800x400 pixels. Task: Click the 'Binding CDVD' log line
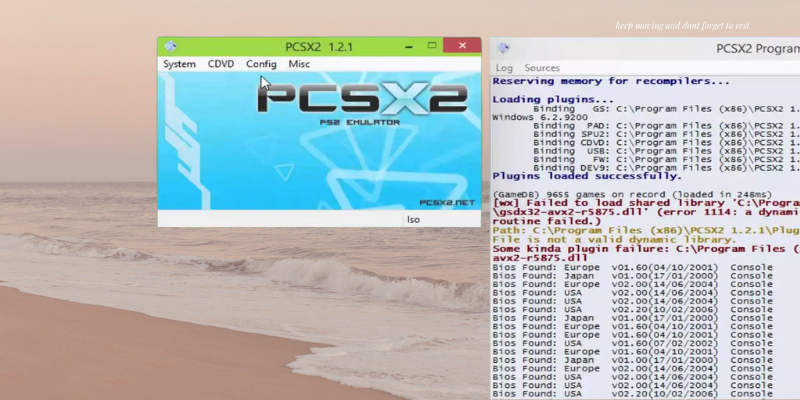pyautogui.click(x=666, y=142)
